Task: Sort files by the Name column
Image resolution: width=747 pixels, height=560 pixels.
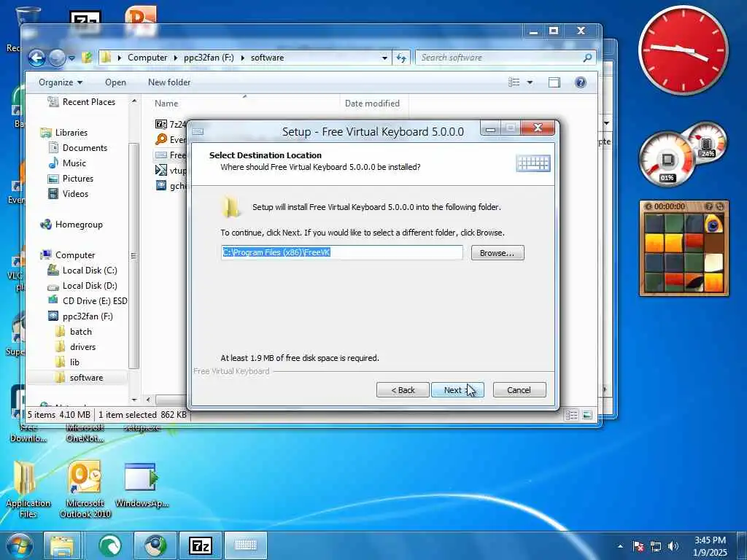Action: click(166, 104)
